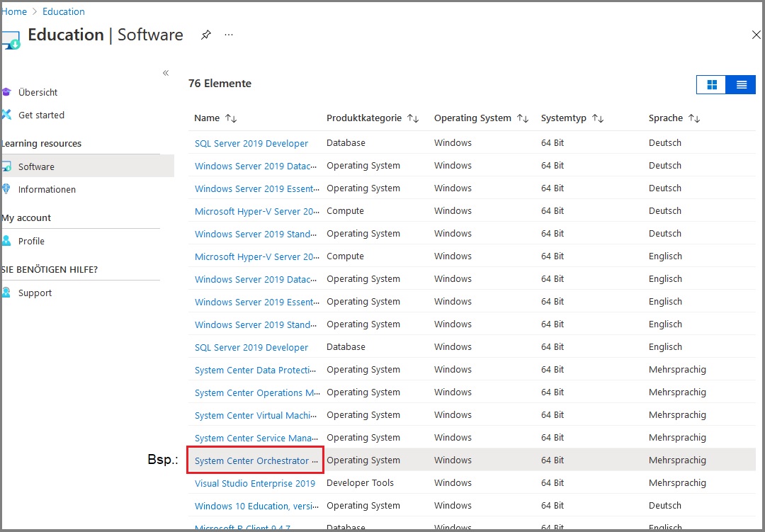Close the Education Software pane

pyautogui.click(x=756, y=35)
